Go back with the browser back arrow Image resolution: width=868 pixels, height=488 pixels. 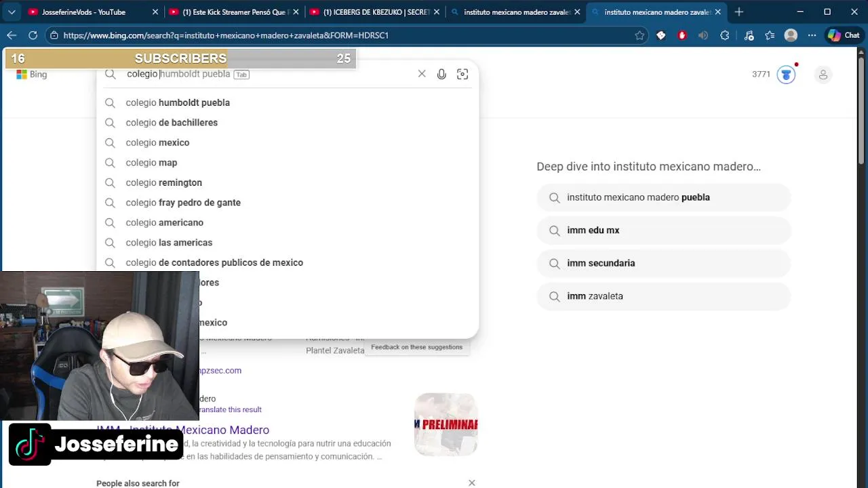pyautogui.click(x=12, y=35)
